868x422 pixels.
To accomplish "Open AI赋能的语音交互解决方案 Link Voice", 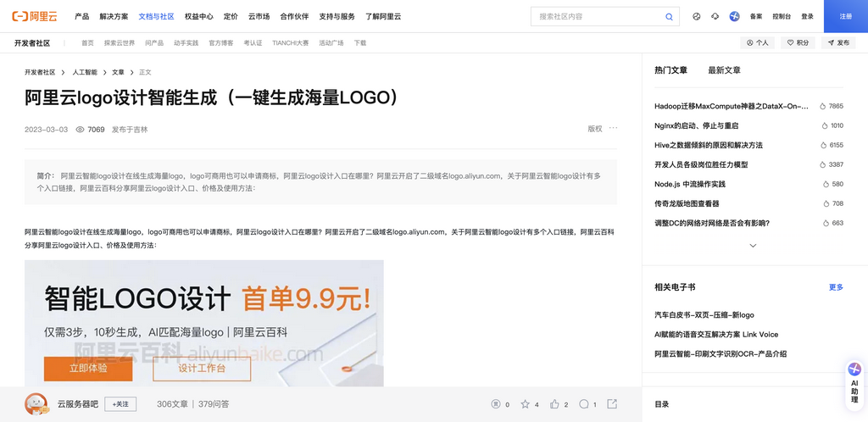I will coord(716,334).
